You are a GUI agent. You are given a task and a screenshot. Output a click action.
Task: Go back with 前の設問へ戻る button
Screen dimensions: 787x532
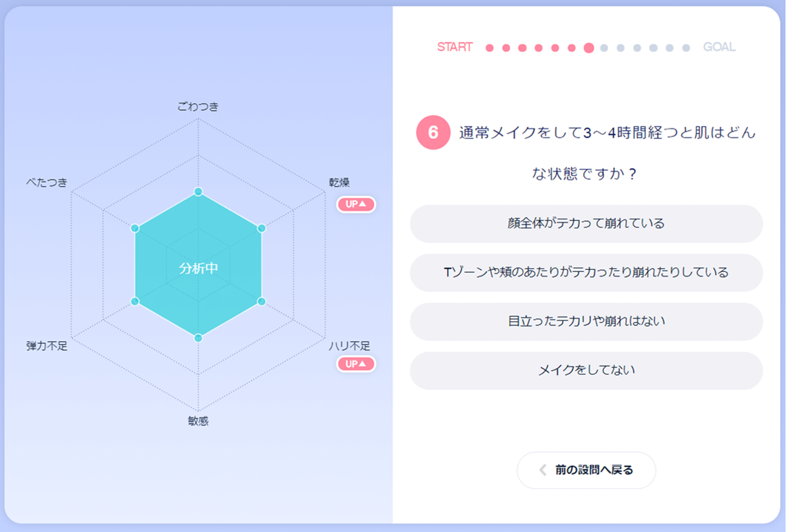click(x=586, y=470)
